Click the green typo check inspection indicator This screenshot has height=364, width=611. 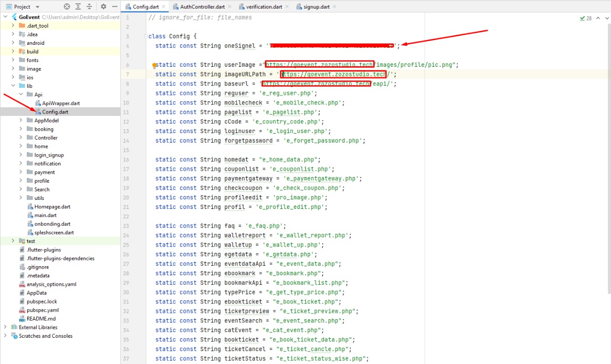pyautogui.click(x=582, y=18)
